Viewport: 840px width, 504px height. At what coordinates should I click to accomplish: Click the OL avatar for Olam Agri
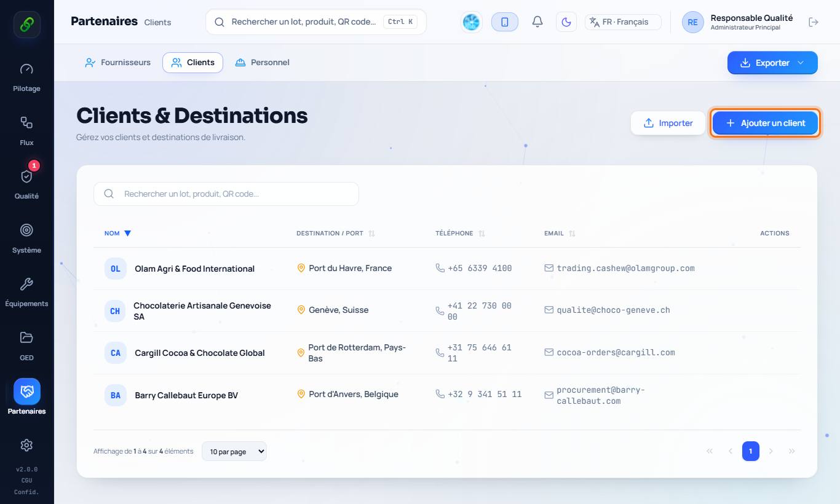point(116,269)
